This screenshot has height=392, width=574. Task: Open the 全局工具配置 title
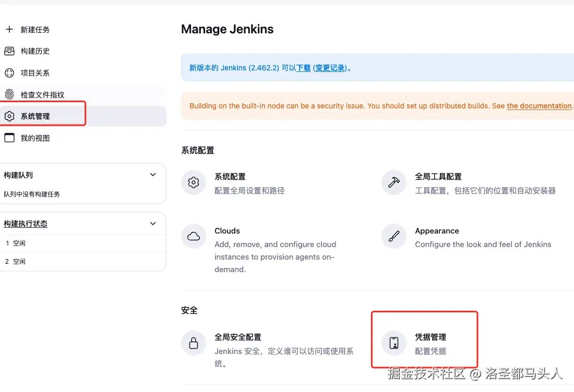pyautogui.click(x=438, y=177)
